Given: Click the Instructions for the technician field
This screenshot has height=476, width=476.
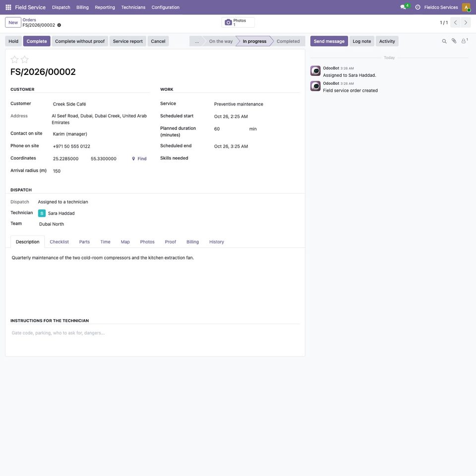Looking at the screenshot, I should pyautogui.click(x=155, y=333).
